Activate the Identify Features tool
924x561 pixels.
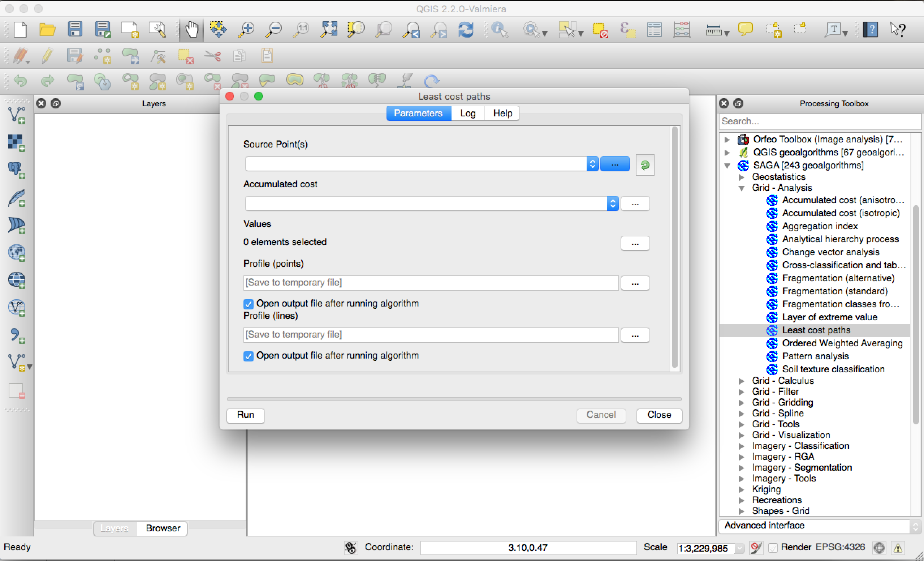pos(499,30)
